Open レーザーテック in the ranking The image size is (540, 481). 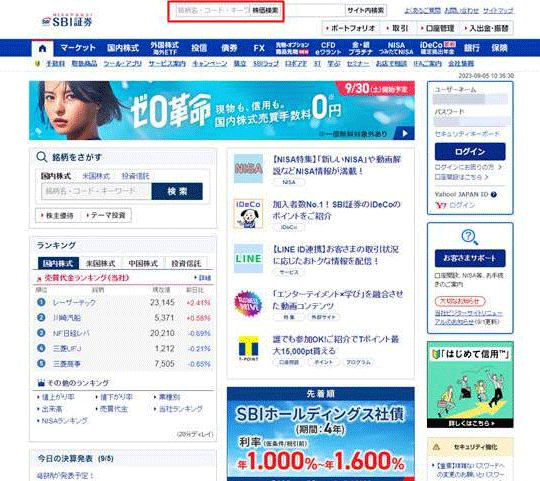(74, 303)
